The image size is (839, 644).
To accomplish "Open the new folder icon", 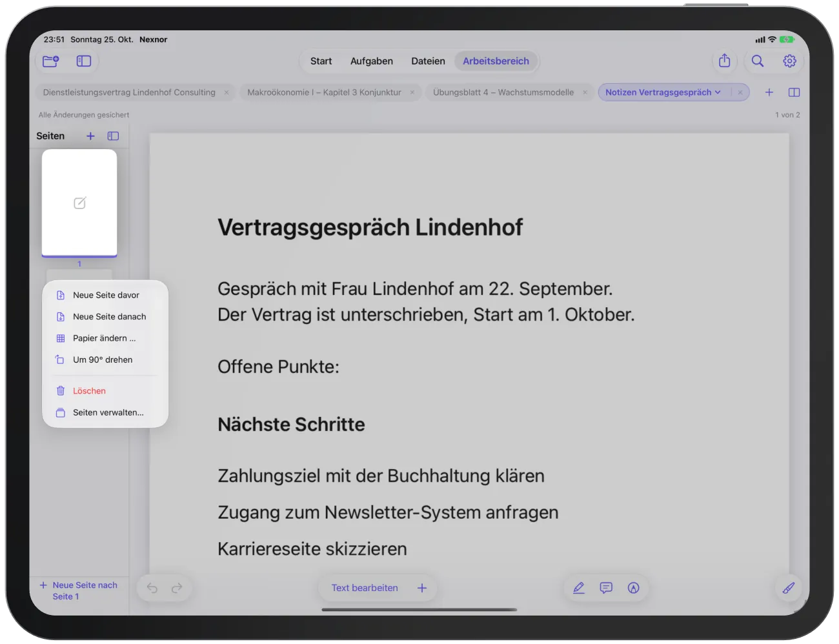I will [51, 61].
